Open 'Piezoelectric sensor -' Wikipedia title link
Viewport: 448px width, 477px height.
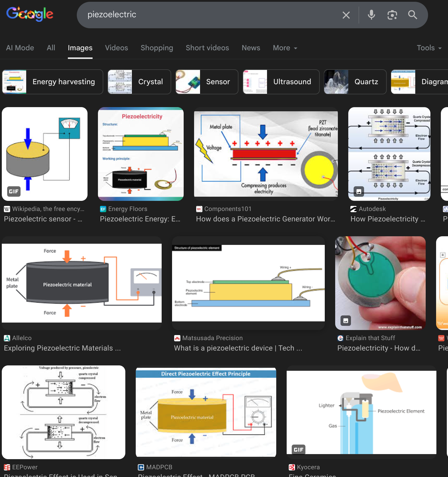[x=43, y=219]
